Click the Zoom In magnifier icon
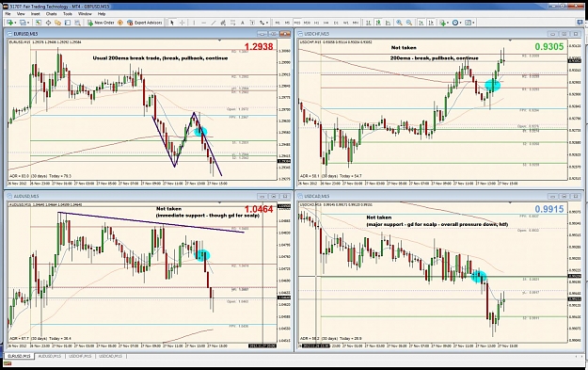Image resolution: width=588 pixels, height=370 pixels. click(x=400, y=23)
